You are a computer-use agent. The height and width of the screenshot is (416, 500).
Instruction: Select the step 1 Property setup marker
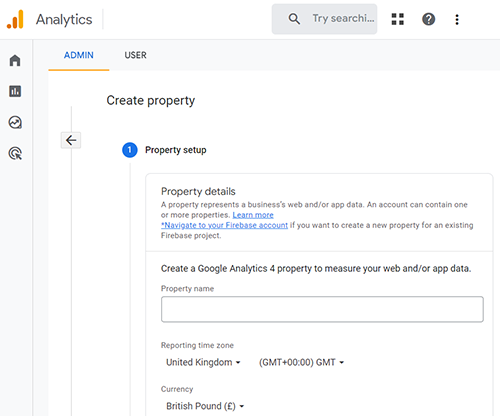[130, 150]
